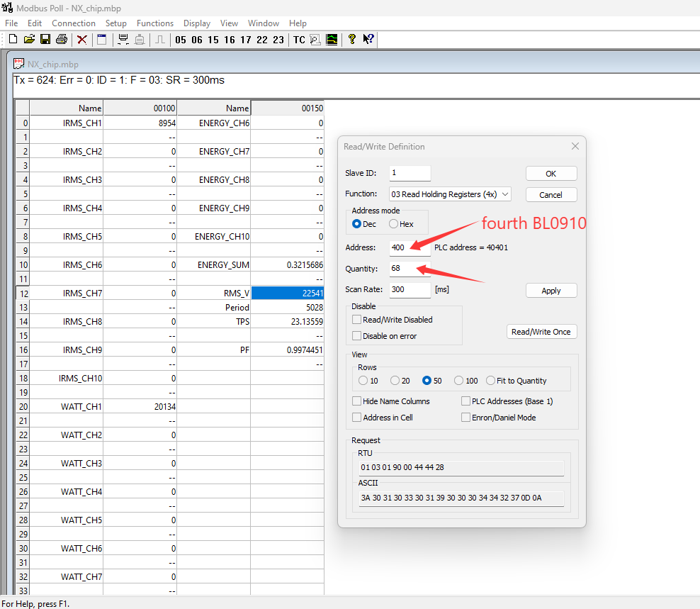This screenshot has height=609, width=700.
Task: Click the New document toolbar icon
Action: pos(12,40)
